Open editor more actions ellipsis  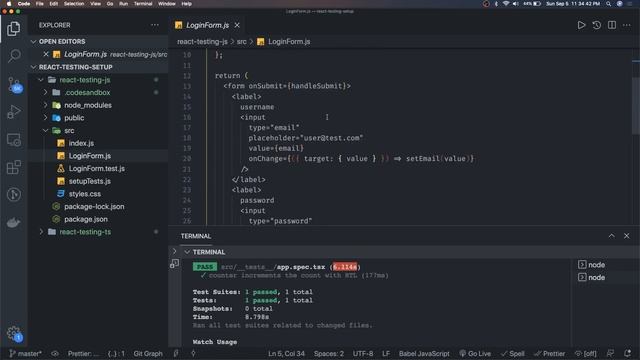tap(627, 25)
